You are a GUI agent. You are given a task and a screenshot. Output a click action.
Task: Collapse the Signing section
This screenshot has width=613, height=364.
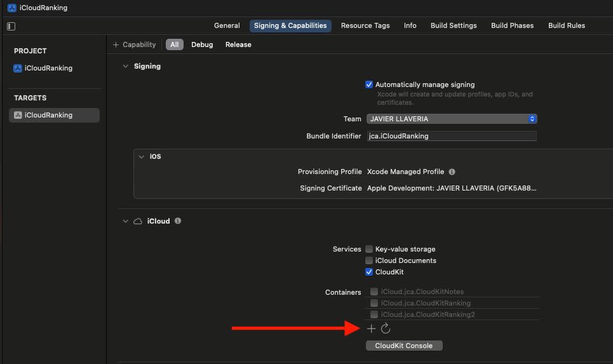click(x=126, y=66)
